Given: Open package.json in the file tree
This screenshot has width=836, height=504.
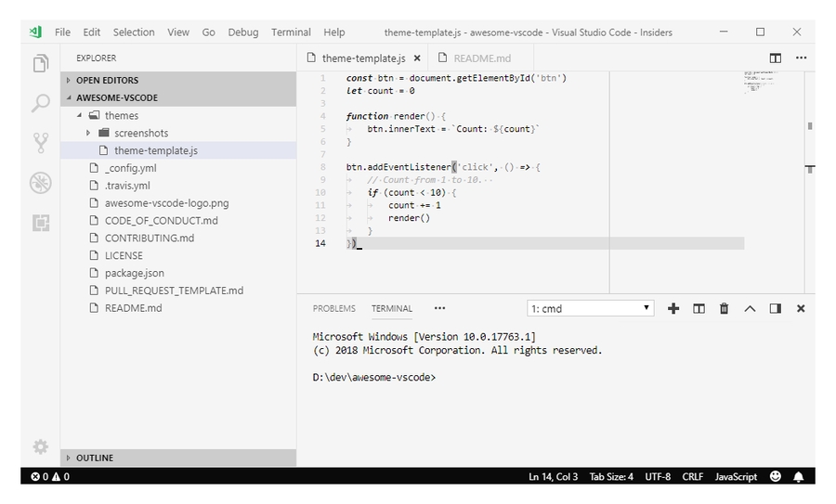Looking at the screenshot, I should click(x=134, y=273).
